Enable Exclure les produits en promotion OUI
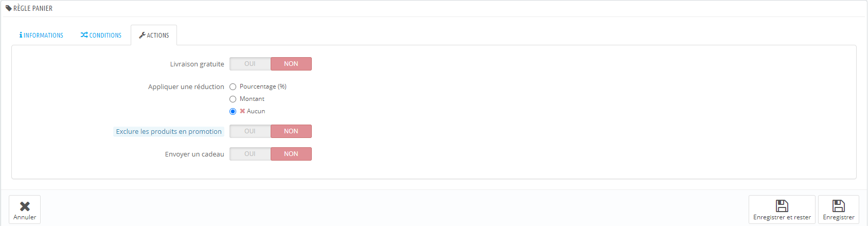868x226 pixels. tap(250, 131)
